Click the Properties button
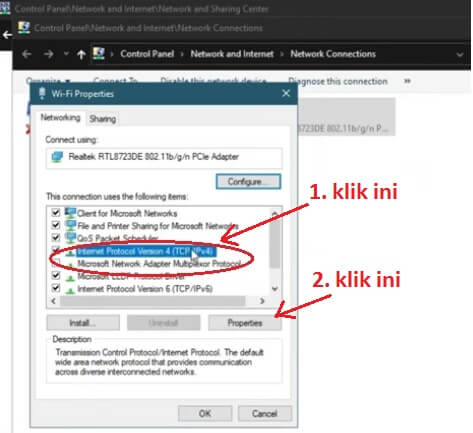The height and width of the screenshot is (433, 473). tap(245, 323)
